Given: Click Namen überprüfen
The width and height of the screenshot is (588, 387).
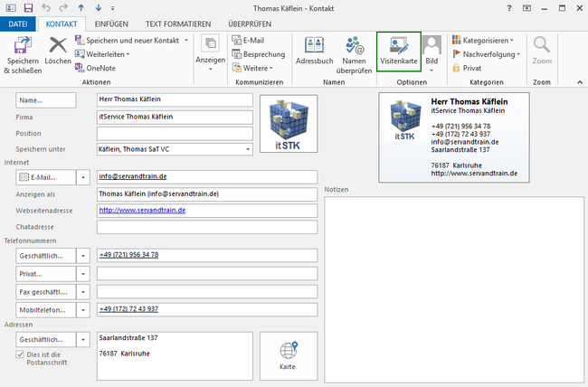Looking at the screenshot, I should point(354,55).
